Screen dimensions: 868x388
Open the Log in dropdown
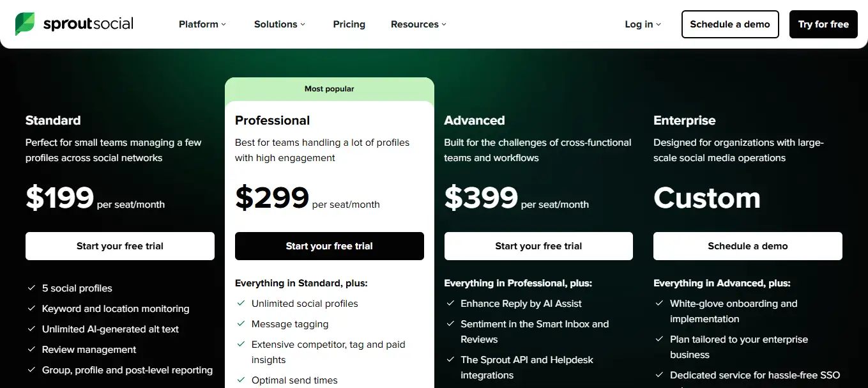point(643,24)
